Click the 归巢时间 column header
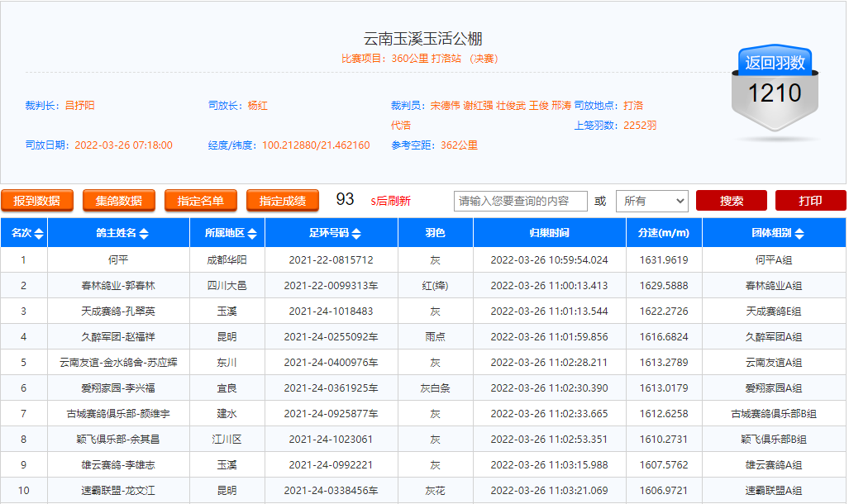 tap(549, 234)
